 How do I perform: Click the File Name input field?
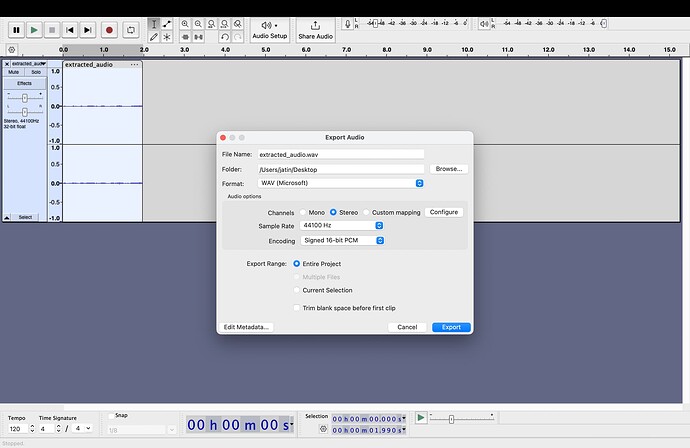(x=341, y=154)
